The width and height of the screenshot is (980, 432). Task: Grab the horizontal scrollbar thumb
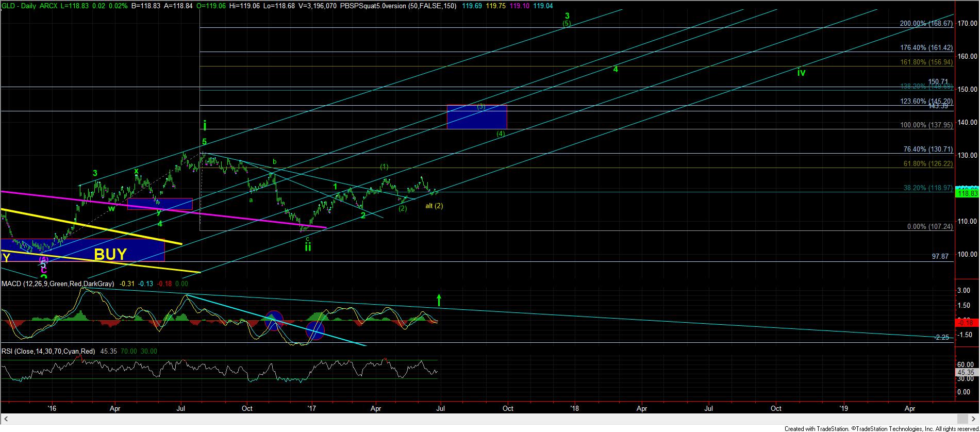click(x=962, y=419)
